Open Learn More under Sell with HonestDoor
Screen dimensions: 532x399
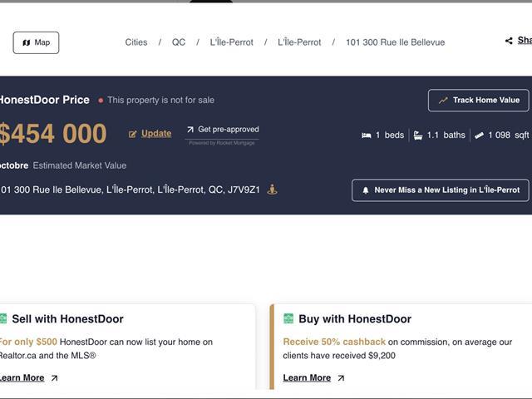(x=22, y=377)
